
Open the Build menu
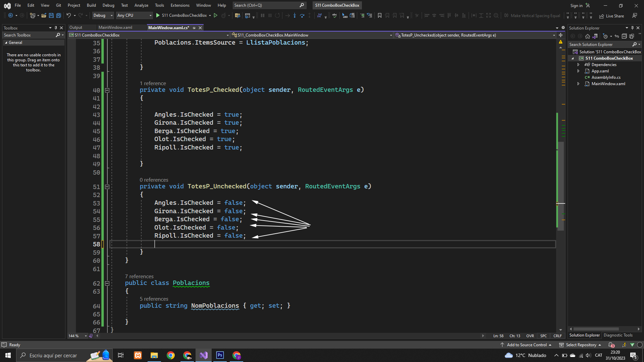91,5
